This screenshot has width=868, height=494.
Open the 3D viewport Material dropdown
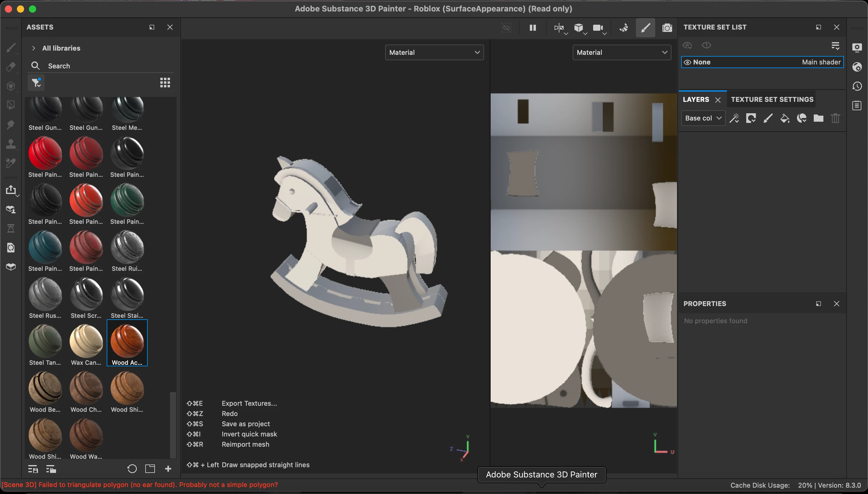[434, 52]
